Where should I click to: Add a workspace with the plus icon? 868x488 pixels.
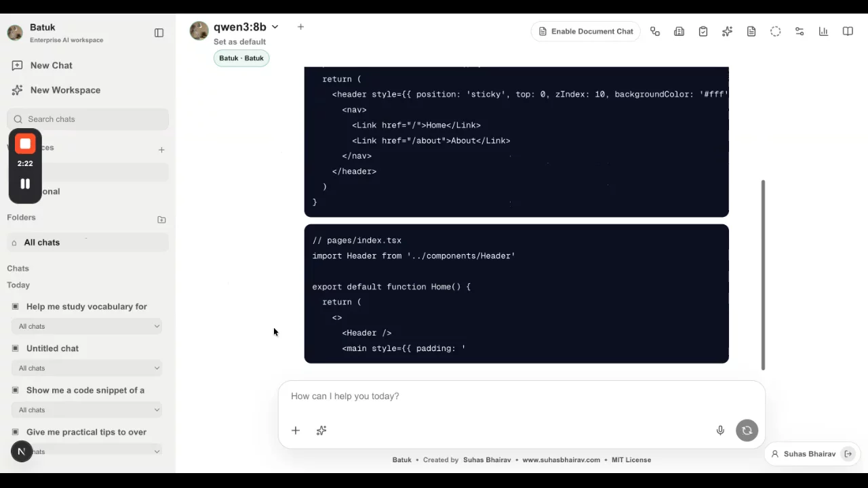(x=161, y=150)
